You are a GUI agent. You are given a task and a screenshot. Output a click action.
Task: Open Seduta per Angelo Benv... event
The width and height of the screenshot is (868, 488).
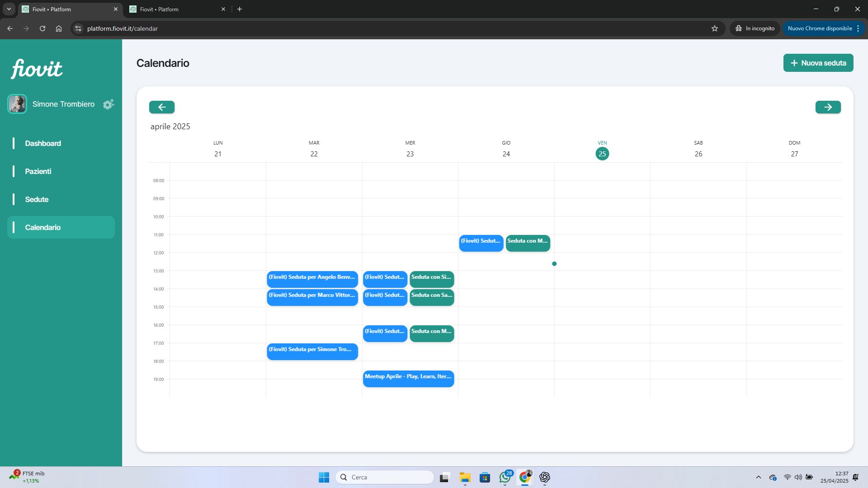click(312, 279)
